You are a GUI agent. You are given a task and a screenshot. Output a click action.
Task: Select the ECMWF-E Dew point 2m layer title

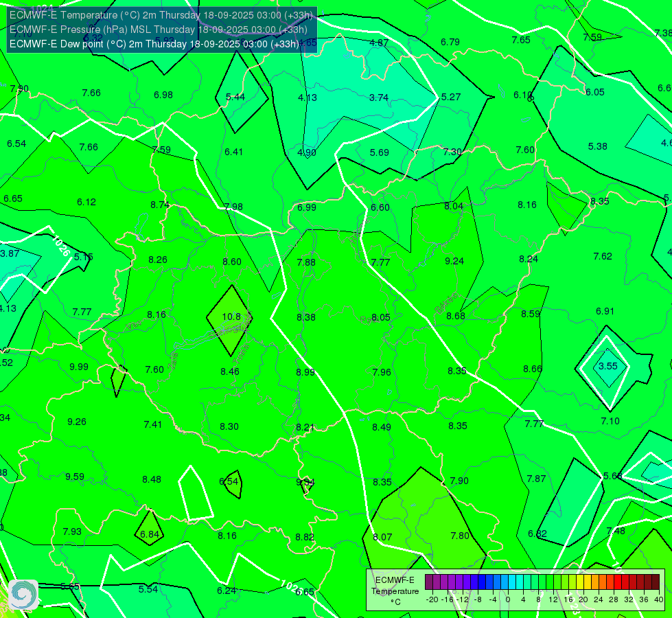tap(154, 44)
